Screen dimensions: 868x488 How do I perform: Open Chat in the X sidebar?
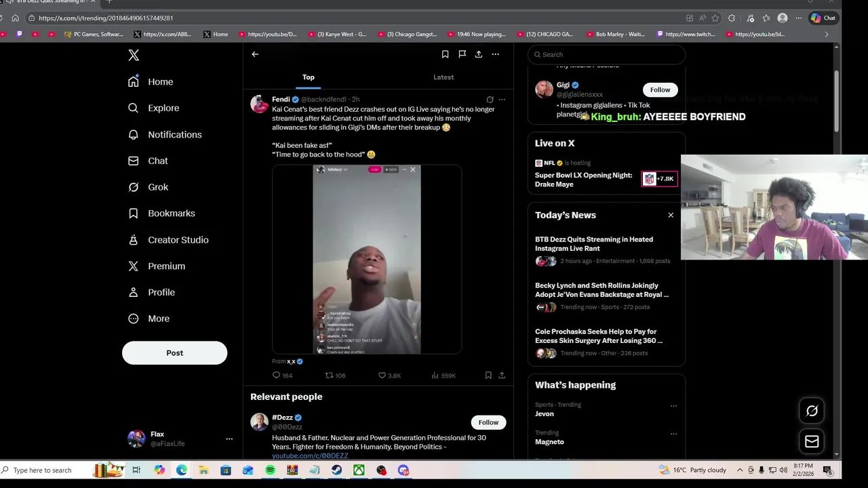click(x=148, y=161)
